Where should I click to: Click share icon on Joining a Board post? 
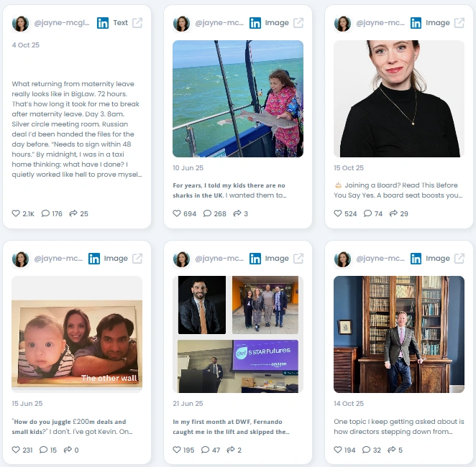click(393, 213)
